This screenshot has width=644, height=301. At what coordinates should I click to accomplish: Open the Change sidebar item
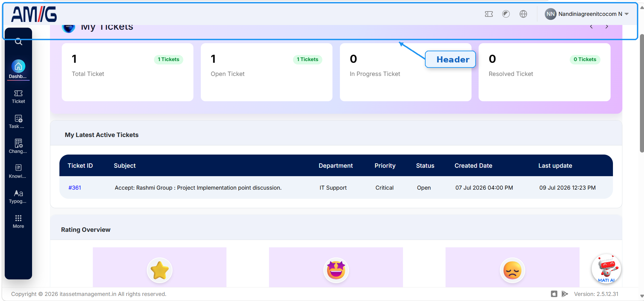pos(18,146)
